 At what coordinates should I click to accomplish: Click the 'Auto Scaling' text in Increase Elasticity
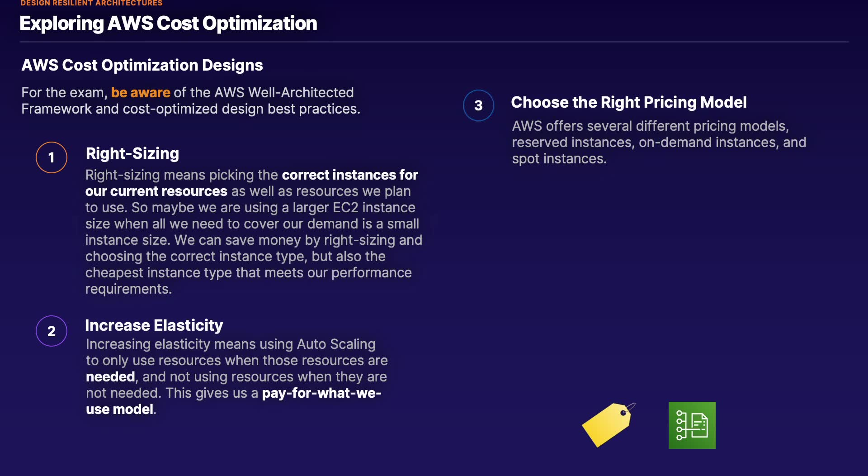(336, 344)
